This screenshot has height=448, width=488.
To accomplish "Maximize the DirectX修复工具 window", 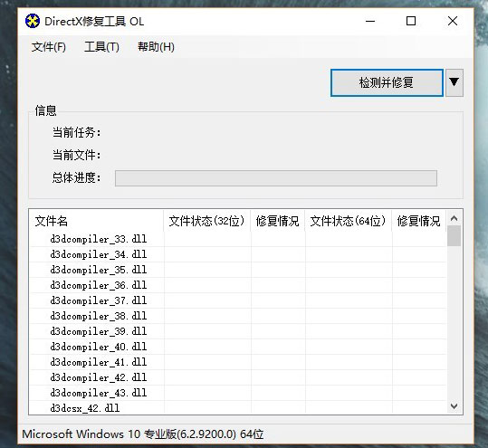I will tap(411, 21).
